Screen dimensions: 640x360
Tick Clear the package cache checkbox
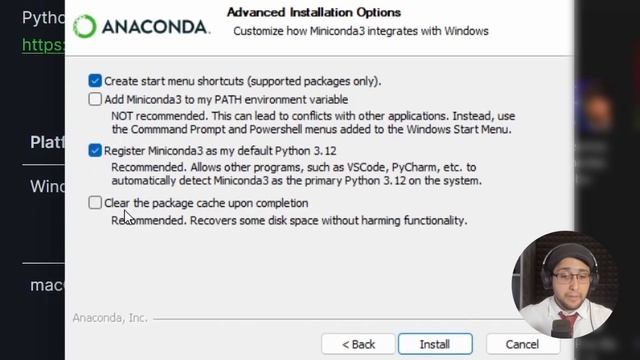point(95,202)
